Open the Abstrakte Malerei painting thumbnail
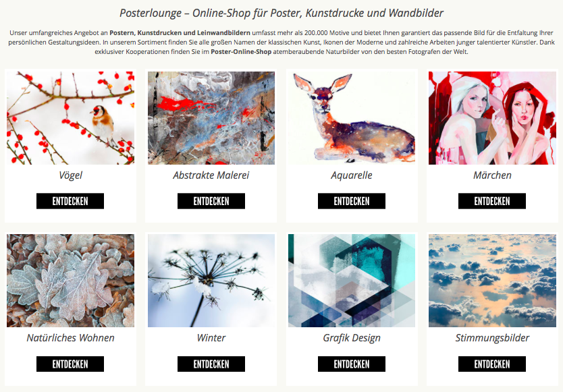The image size is (563, 392). point(211,118)
